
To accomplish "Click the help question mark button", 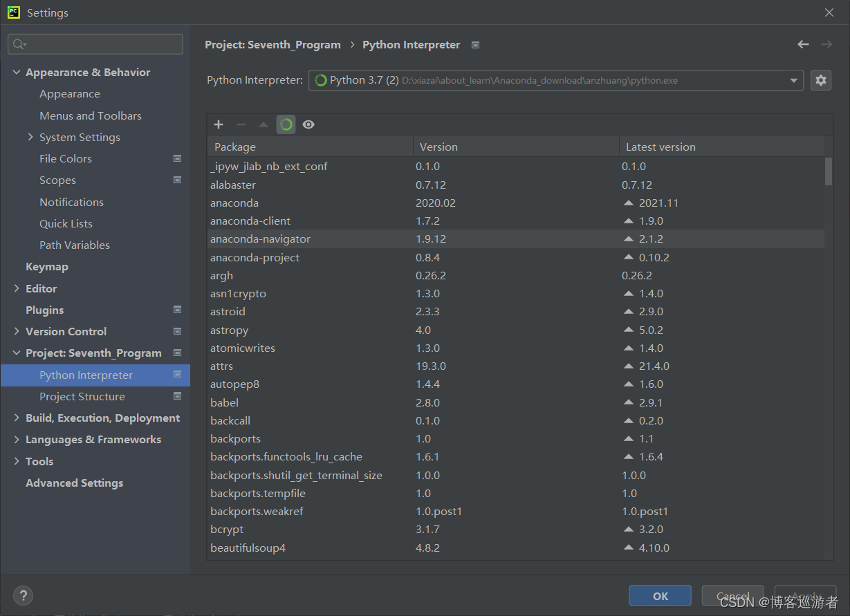I will click(23, 595).
